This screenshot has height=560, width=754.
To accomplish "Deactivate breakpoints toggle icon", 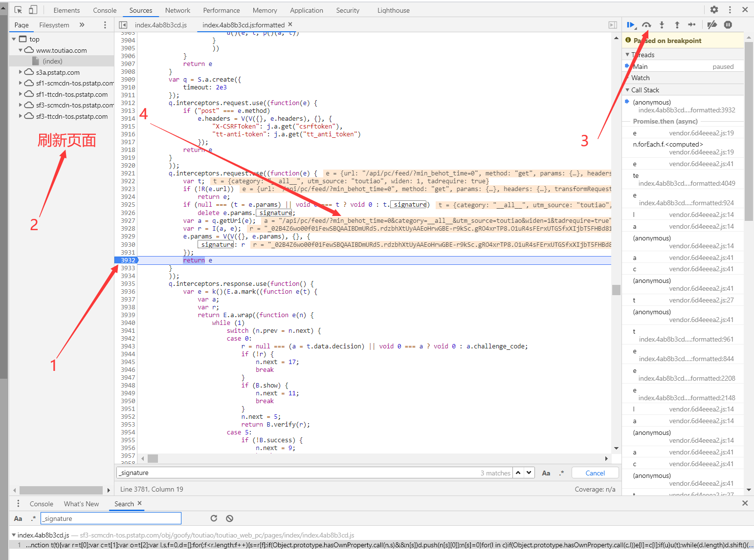I will pyautogui.click(x=712, y=25).
